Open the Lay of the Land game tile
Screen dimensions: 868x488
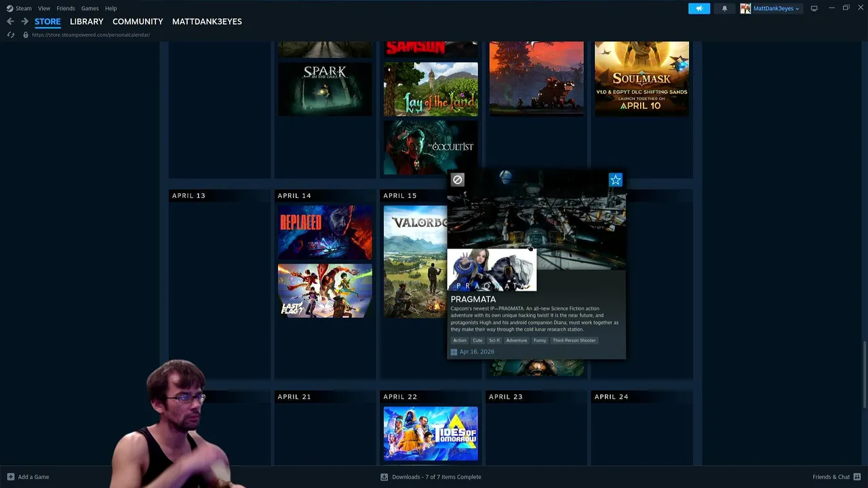click(431, 89)
